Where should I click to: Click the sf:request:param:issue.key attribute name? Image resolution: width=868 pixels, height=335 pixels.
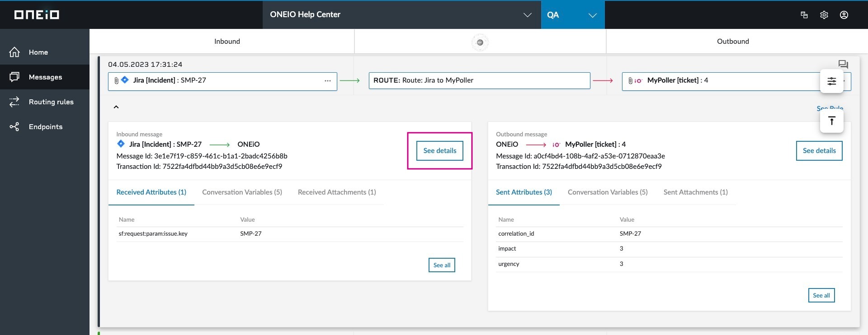(153, 234)
